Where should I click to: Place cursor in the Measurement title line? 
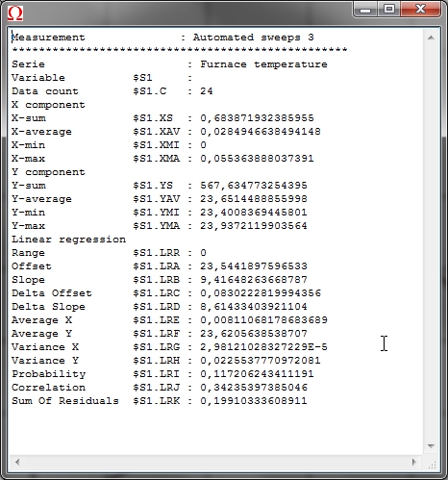click(x=163, y=38)
